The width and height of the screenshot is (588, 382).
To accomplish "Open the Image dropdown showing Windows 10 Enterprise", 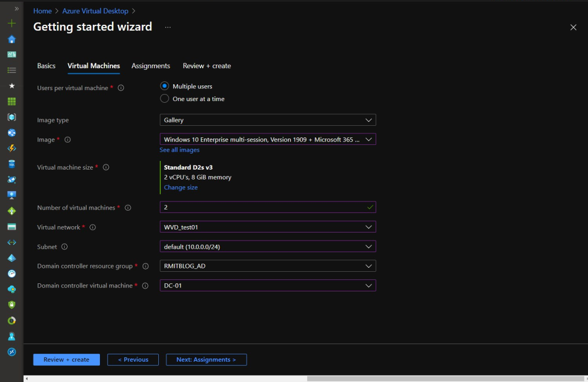I will point(268,139).
